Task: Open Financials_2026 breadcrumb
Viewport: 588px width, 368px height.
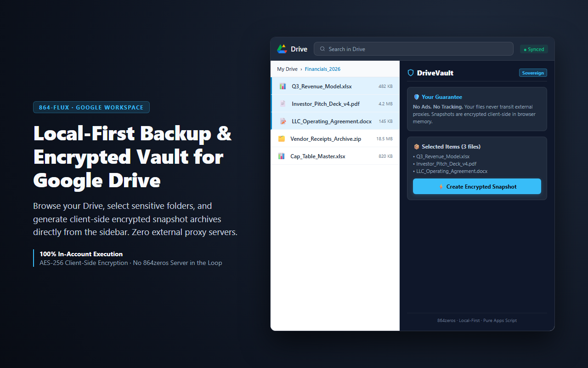Action: [x=322, y=69]
